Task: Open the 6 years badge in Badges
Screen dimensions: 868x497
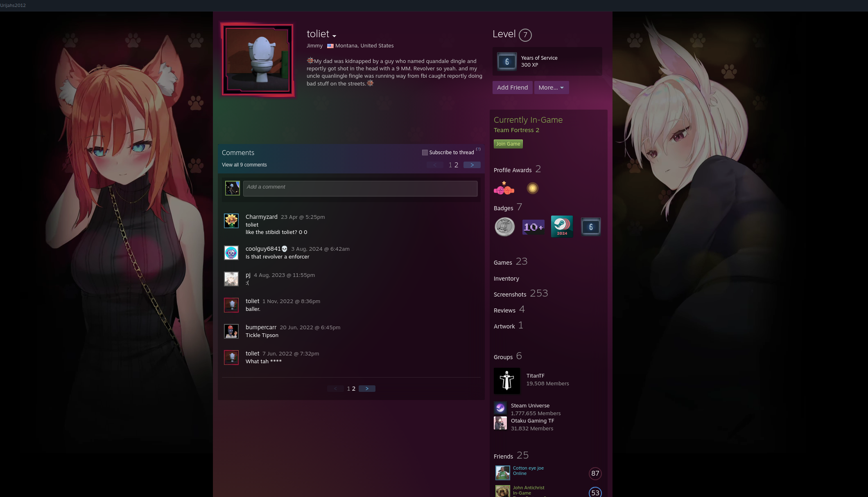Action: pos(590,227)
